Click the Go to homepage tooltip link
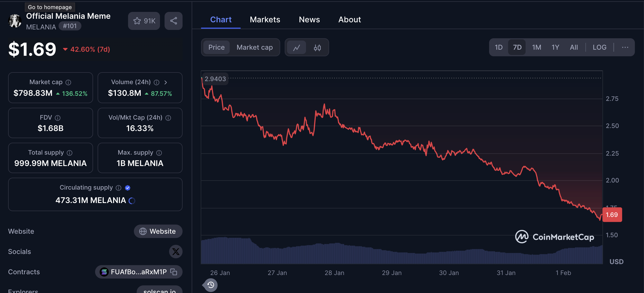This screenshot has height=293, width=644. coord(50,7)
